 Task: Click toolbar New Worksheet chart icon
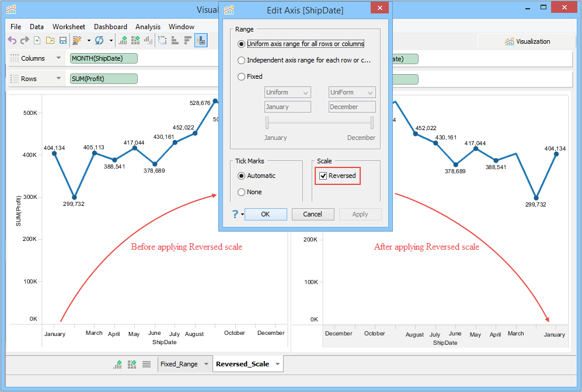pos(123,40)
